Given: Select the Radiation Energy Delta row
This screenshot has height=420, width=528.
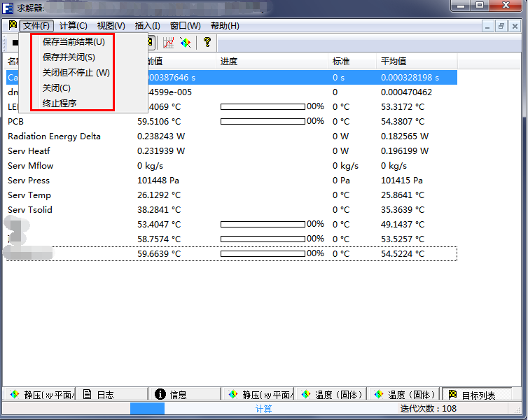Looking at the screenshot, I should click(x=232, y=136).
